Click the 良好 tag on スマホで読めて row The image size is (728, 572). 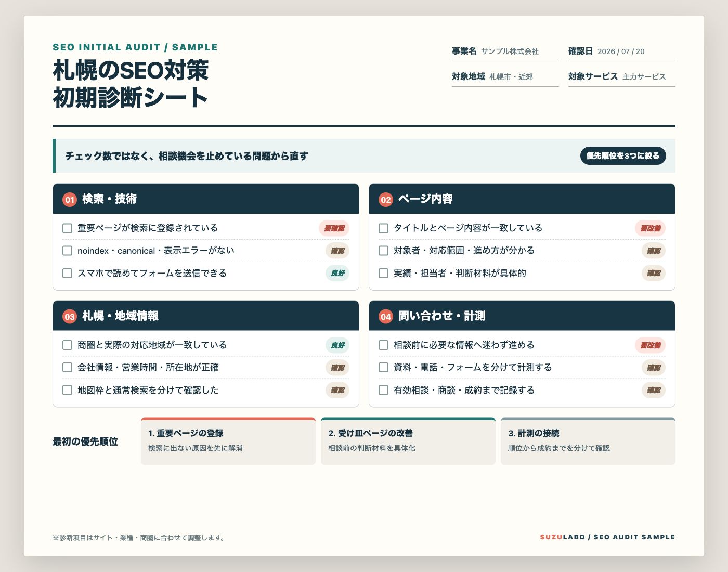click(337, 273)
